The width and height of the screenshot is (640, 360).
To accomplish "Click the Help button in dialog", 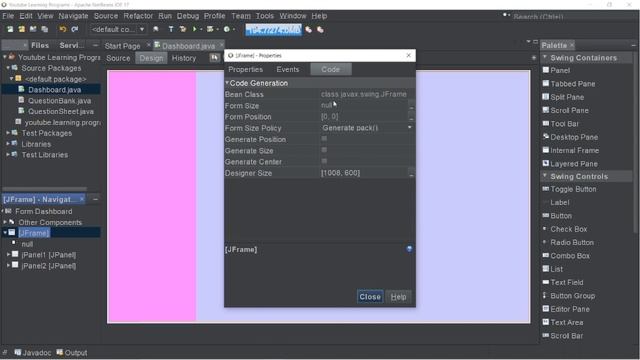I will click(398, 297).
